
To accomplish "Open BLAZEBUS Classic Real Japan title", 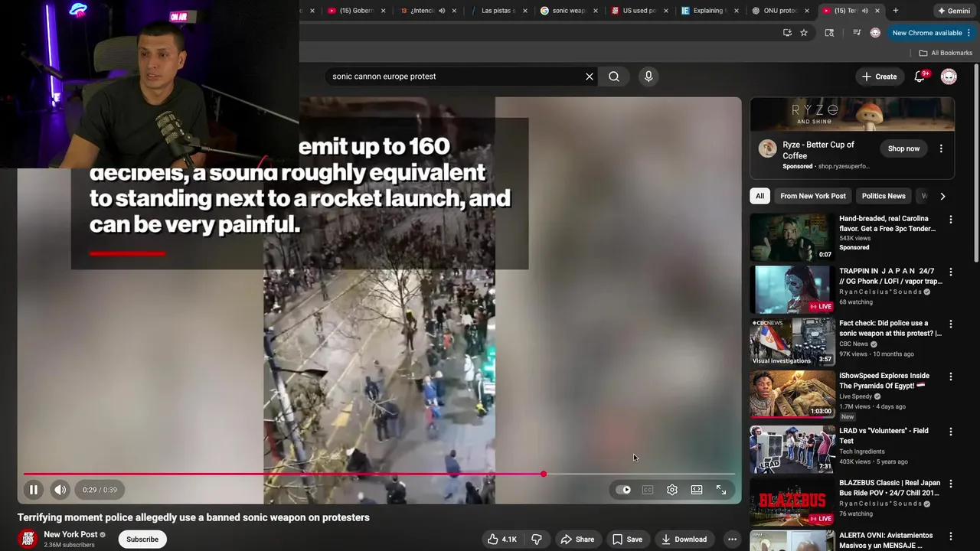I will pos(890,487).
